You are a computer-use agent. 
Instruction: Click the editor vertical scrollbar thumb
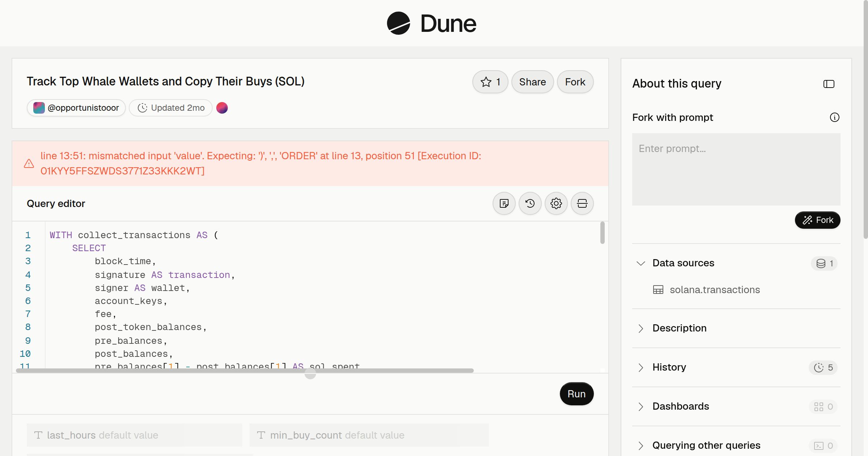pos(603,233)
